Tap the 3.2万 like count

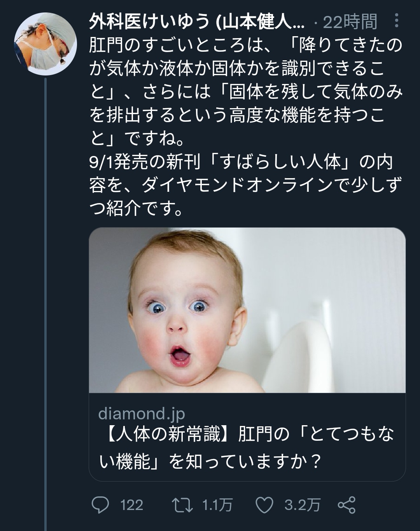click(x=302, y=505)
